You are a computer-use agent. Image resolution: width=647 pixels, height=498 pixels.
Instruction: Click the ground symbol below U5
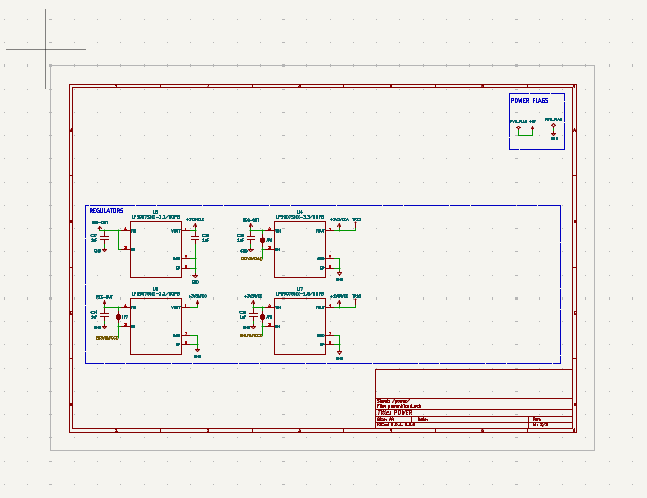(x=195, y=278)
